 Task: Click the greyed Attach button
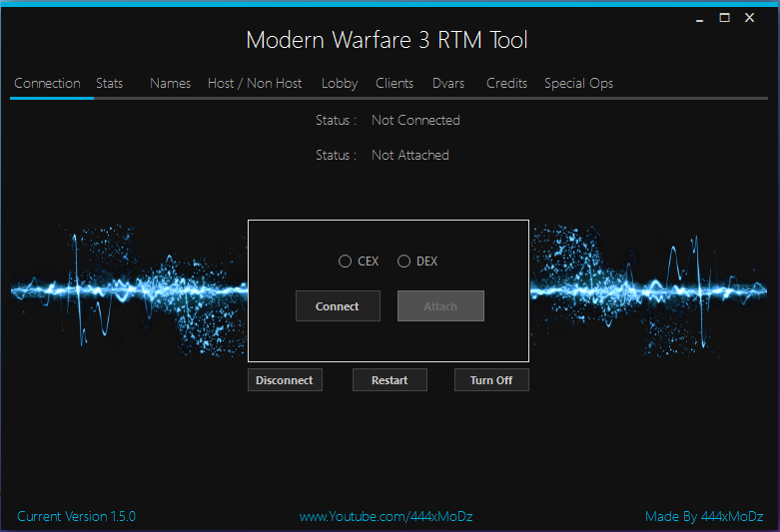click(x=440, y=306)
